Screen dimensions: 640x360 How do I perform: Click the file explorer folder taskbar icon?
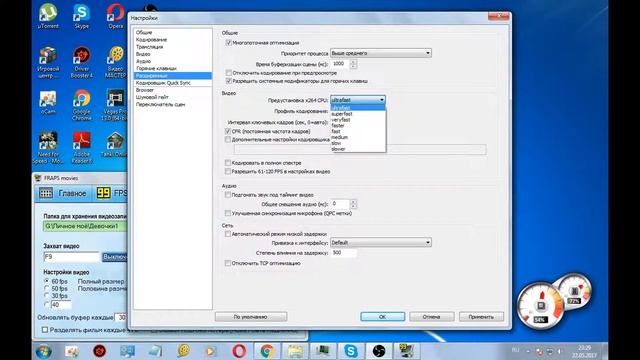click(x=295, y=351)
